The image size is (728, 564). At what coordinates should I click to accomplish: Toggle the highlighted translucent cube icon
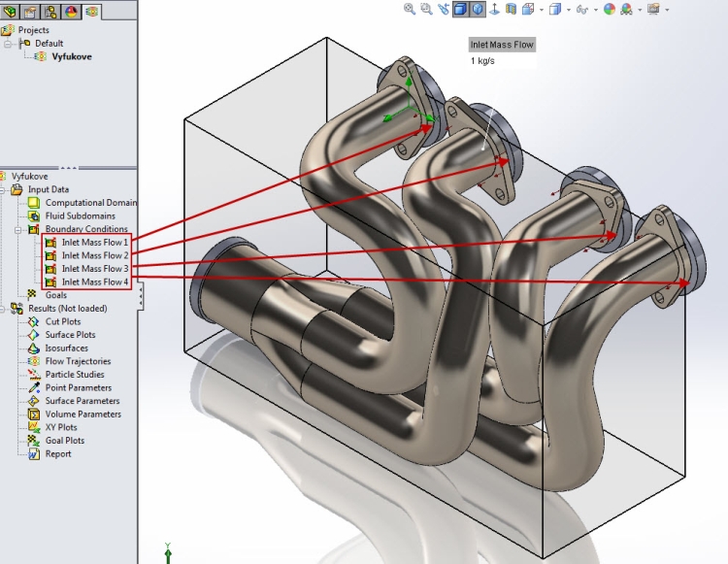478,9
